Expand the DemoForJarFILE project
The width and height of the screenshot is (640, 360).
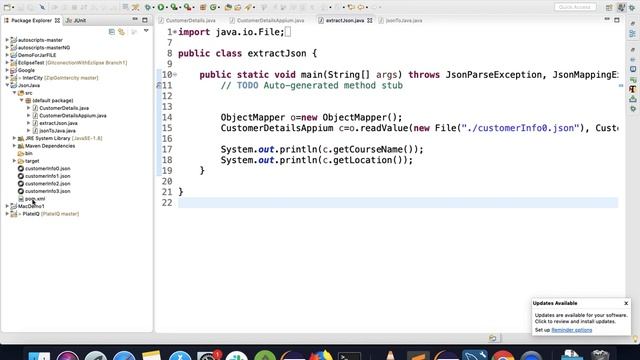[x=7, y=55]
